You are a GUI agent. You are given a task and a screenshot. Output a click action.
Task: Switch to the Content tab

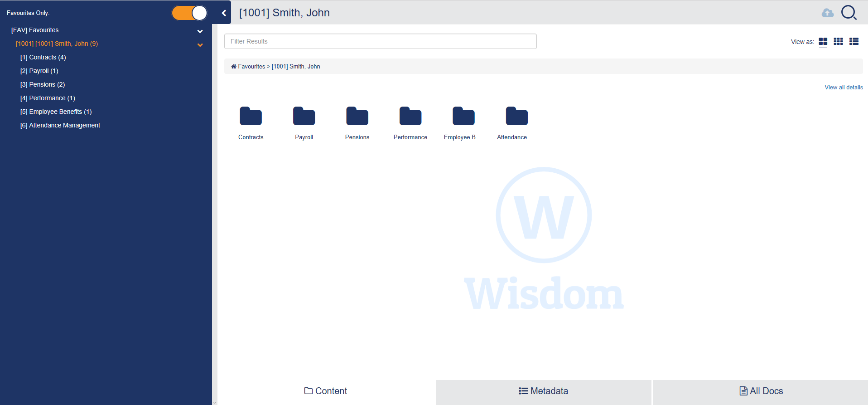click(326, 391)
